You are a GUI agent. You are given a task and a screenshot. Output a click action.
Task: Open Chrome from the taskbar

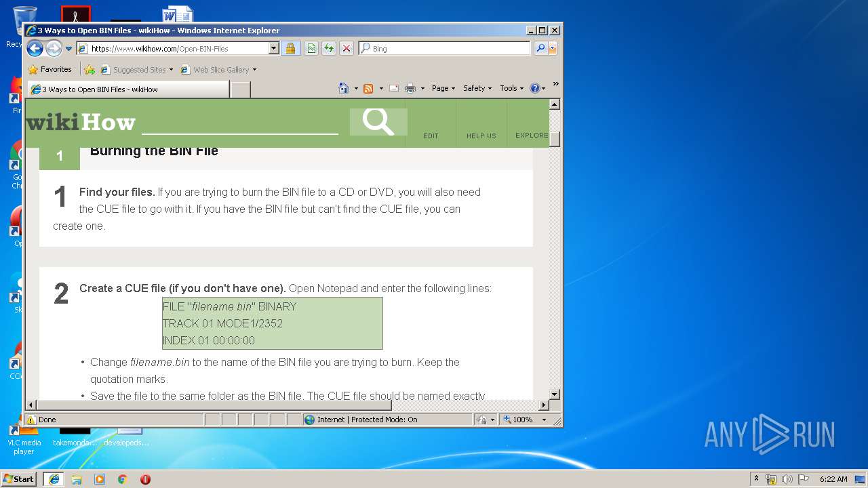(122, 479)
